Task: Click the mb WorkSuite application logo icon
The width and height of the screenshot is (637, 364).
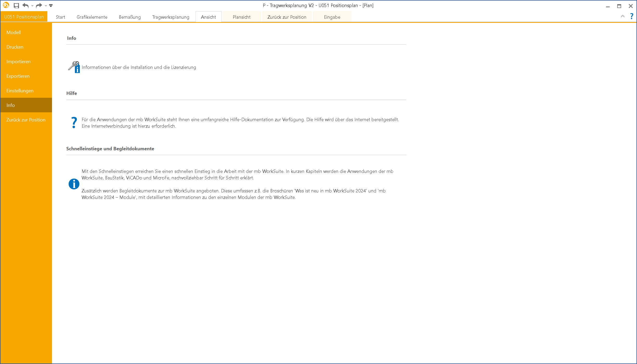Action: pyautogui.click(x=6, y=5)
